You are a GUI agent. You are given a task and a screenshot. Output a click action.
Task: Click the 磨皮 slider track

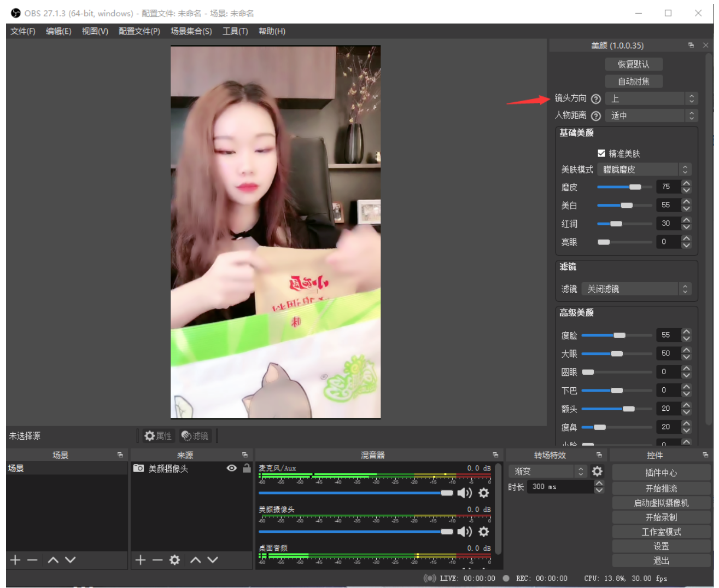click(x=624, y=187)
